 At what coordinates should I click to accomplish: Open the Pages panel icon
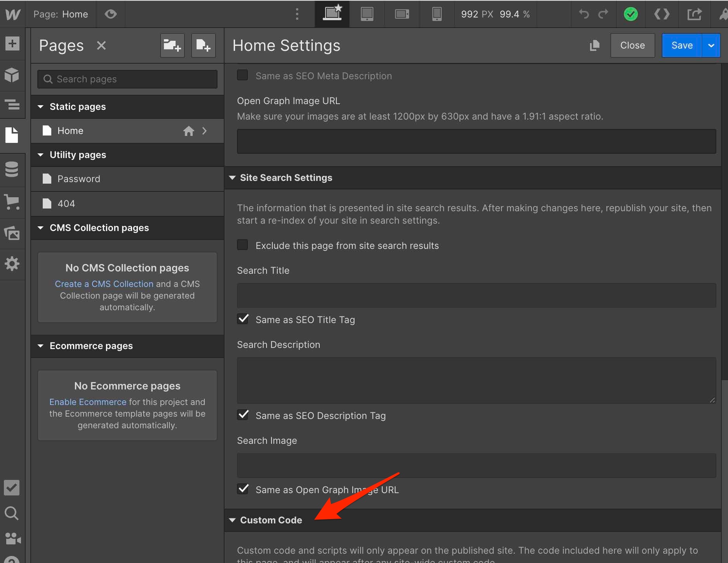12,135
